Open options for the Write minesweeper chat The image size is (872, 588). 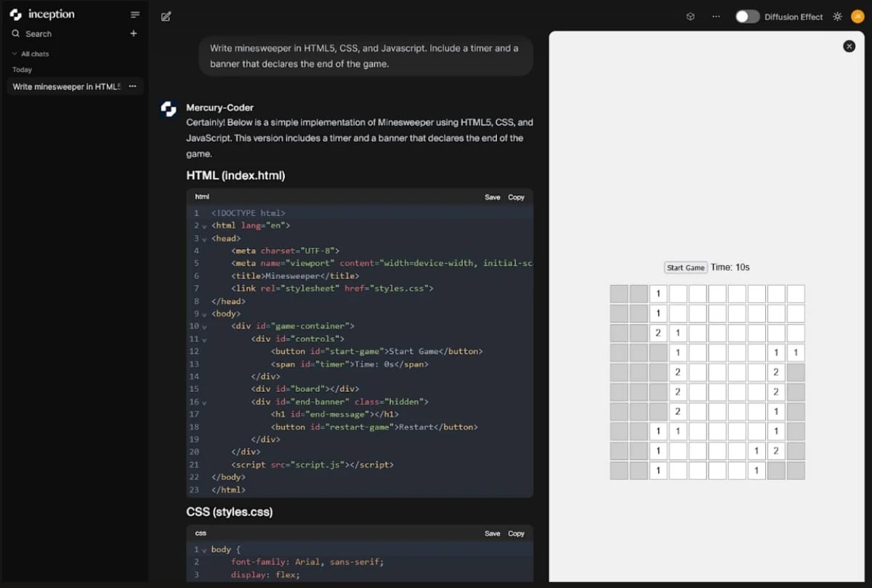pos(132,86)
